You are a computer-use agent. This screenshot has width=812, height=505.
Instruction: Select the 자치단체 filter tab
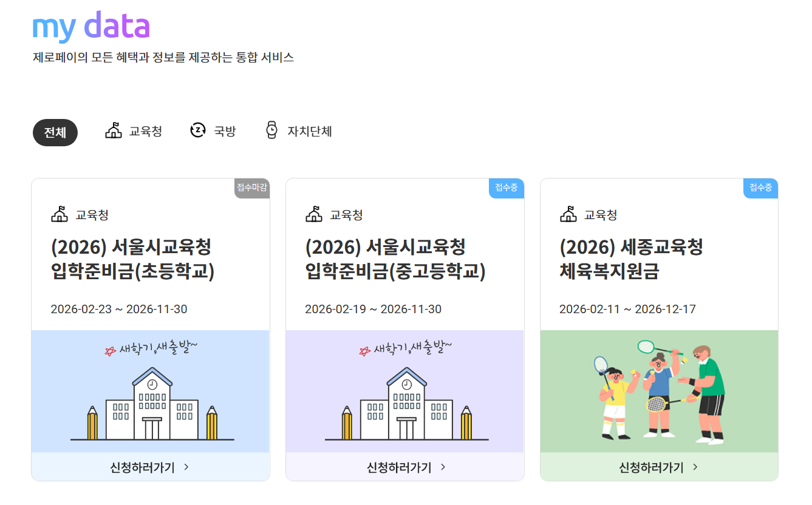click(299, 130)
